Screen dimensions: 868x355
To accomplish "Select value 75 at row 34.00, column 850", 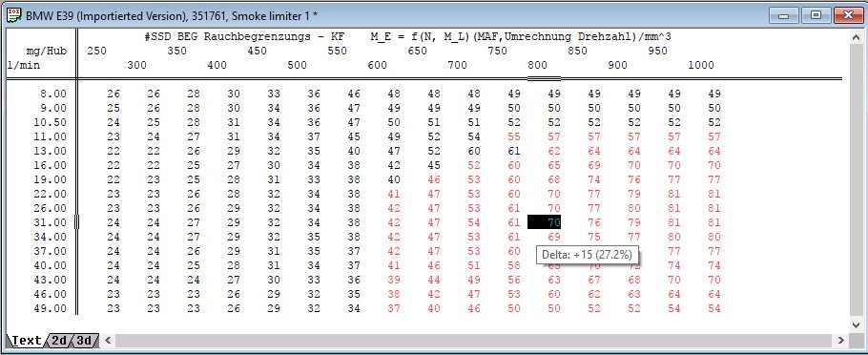I will coord(594,237).
